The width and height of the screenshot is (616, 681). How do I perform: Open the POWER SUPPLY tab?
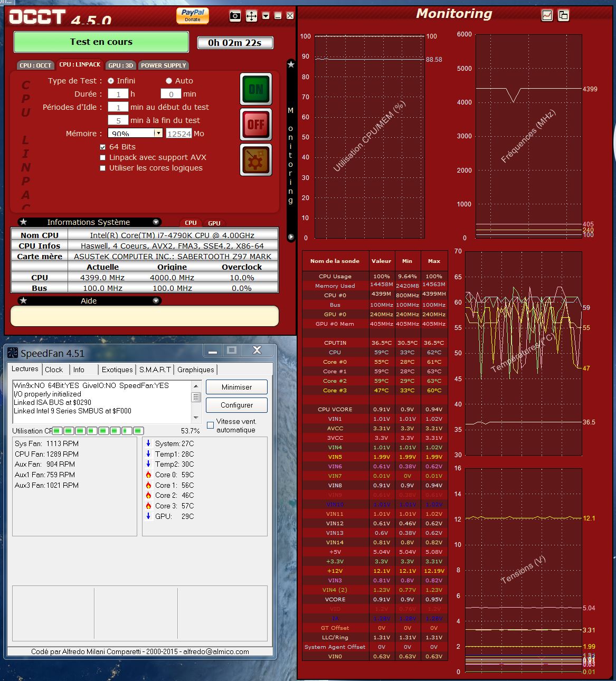pyautogui.click(x=164, y=65)
